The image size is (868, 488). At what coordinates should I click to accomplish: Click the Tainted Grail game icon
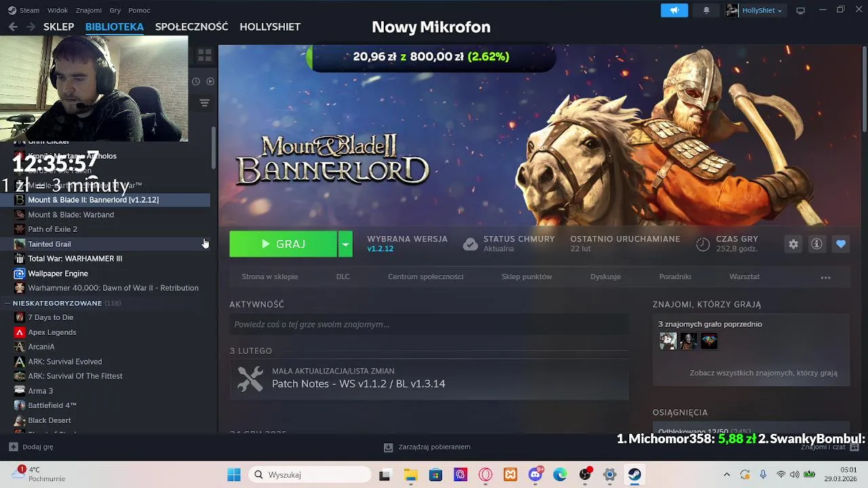pyautogui.click(x=20, y=244)
